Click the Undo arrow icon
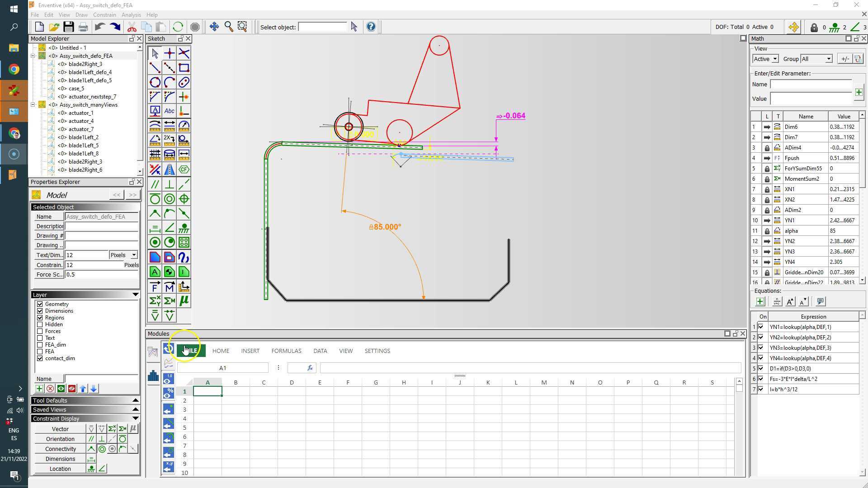The width and height of the screenshot is (868, 488). [x=100, y=27]
